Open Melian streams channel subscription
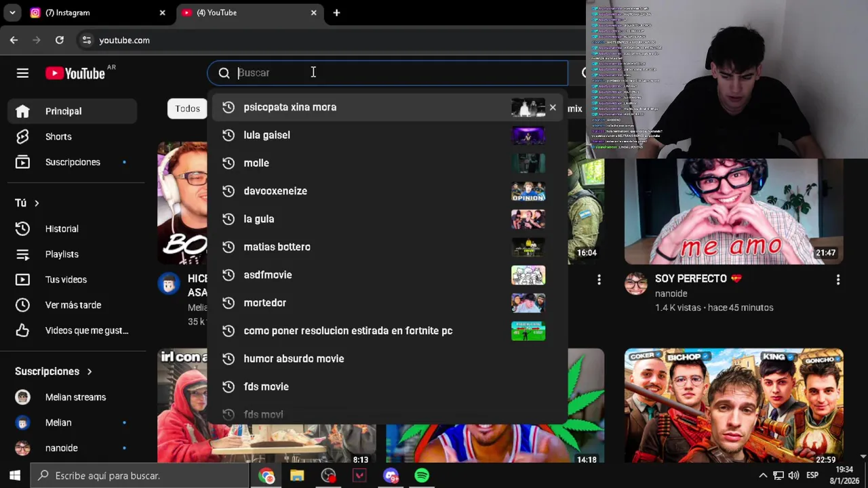This screenshot has width=868, height=488. point(73,397)
